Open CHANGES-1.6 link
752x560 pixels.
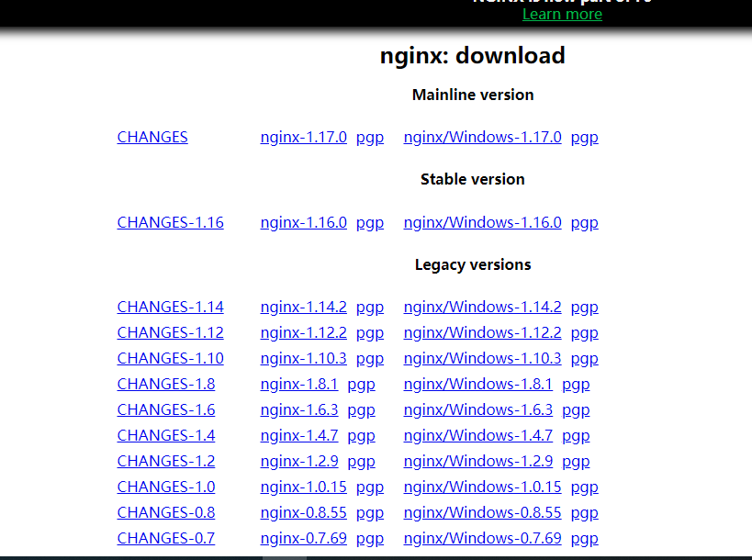point(166,410)
